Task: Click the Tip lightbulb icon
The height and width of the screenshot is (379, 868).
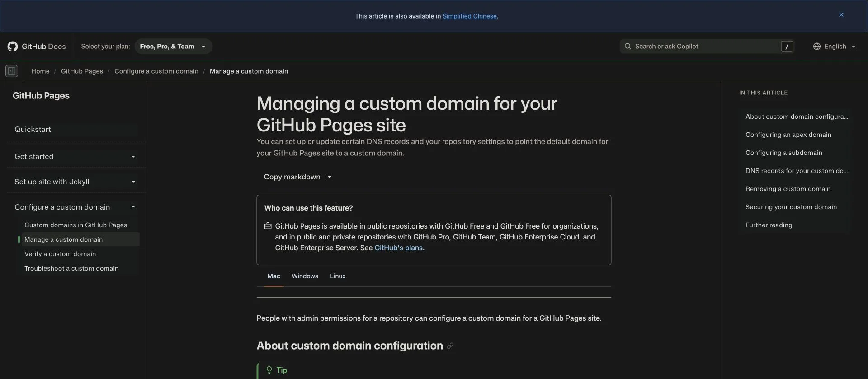Action: [269, 370]
